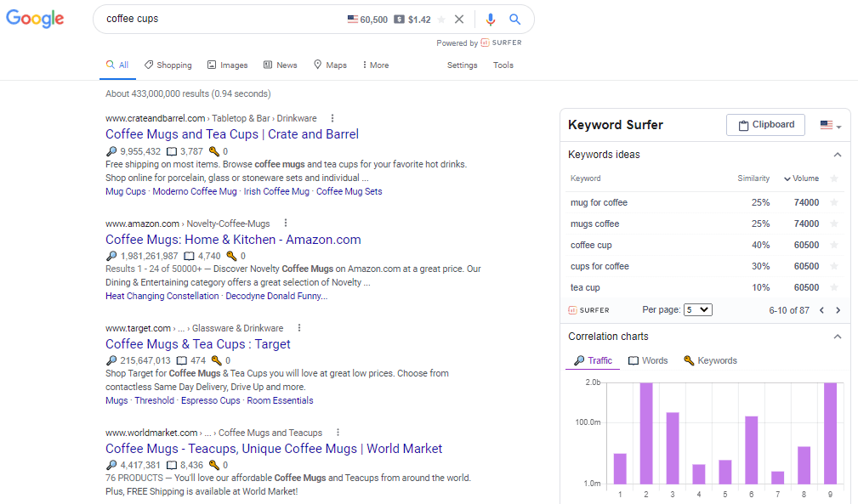
Task: Open Coffee Mugs Amazon.com result link
Action: [x=233, y=240]
